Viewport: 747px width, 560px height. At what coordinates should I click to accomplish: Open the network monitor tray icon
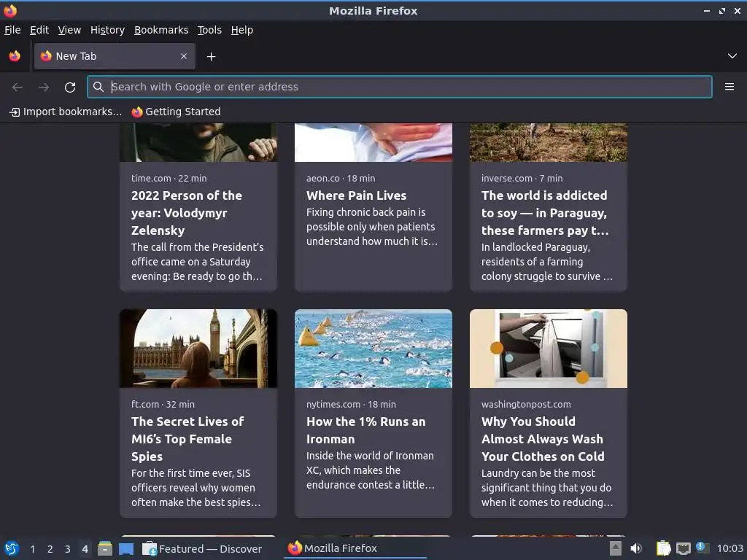(684, 548)
